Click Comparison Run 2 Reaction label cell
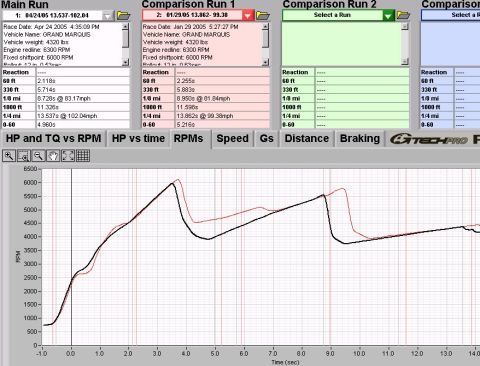 pos(298,72)
